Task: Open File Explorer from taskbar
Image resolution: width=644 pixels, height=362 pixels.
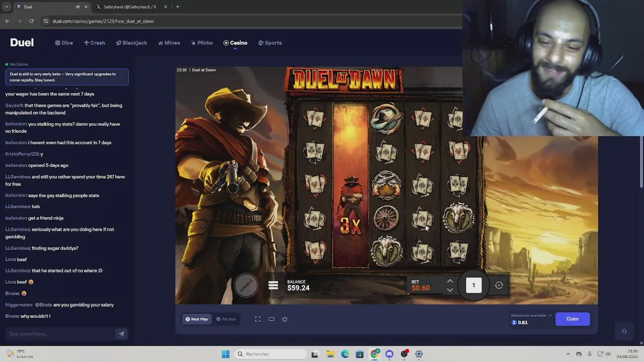Action: pyautogui.click(x=330, y=354)
